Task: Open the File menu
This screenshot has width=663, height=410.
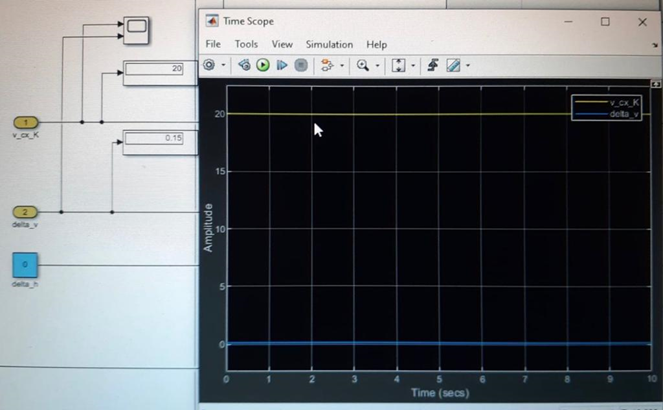Action: tap(213, 44)
